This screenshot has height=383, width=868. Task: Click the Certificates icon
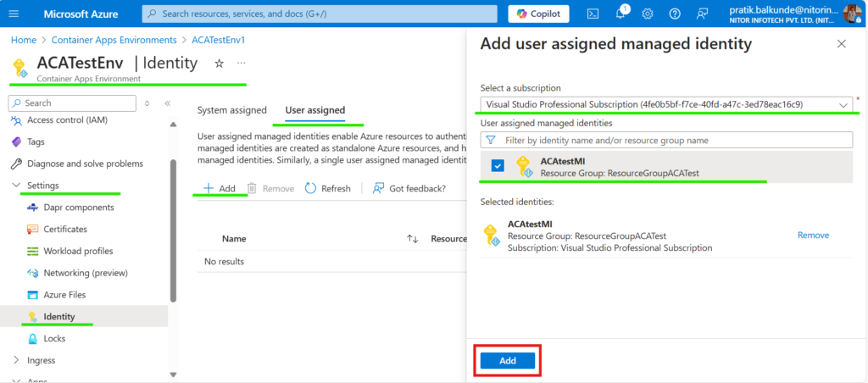(x=33, y=229)
